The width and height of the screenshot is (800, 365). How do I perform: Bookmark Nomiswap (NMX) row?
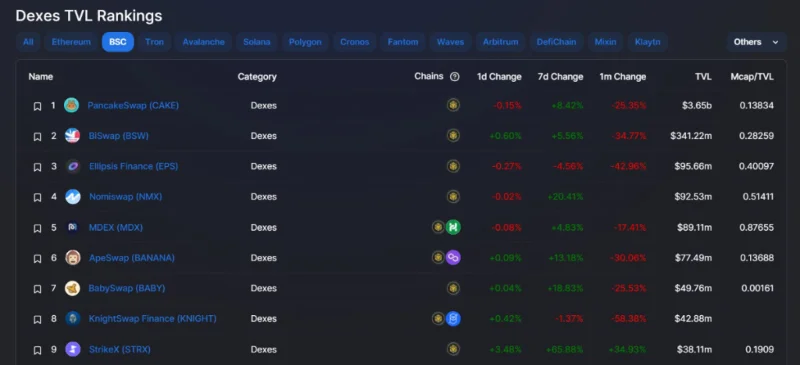tap(37, 198)
